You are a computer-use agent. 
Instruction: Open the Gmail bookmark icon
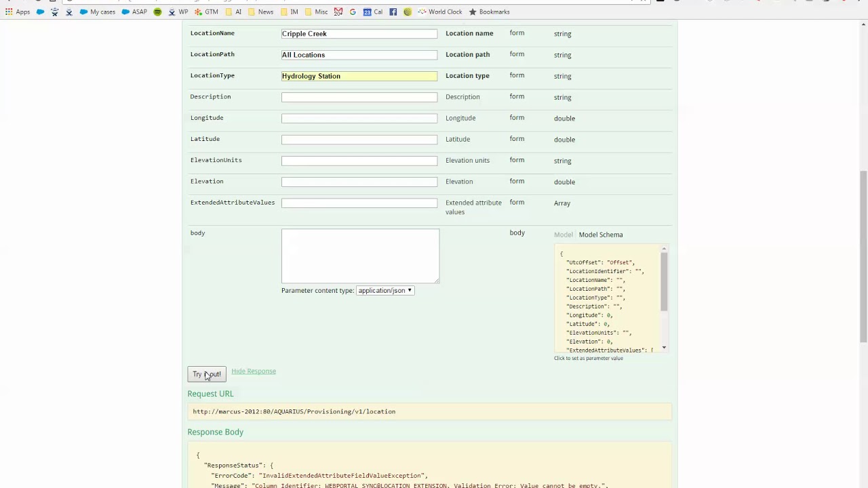coord(338,12)
